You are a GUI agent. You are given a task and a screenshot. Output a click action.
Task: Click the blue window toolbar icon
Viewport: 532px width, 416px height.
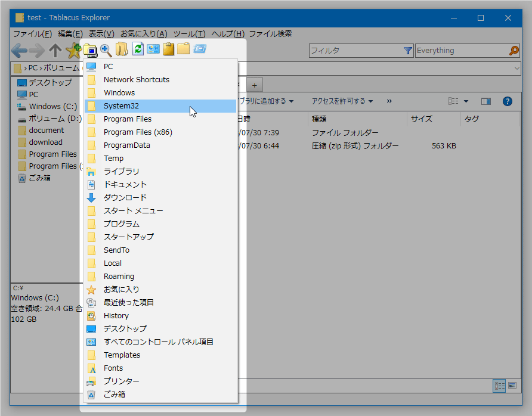click(x=199, y=49)
